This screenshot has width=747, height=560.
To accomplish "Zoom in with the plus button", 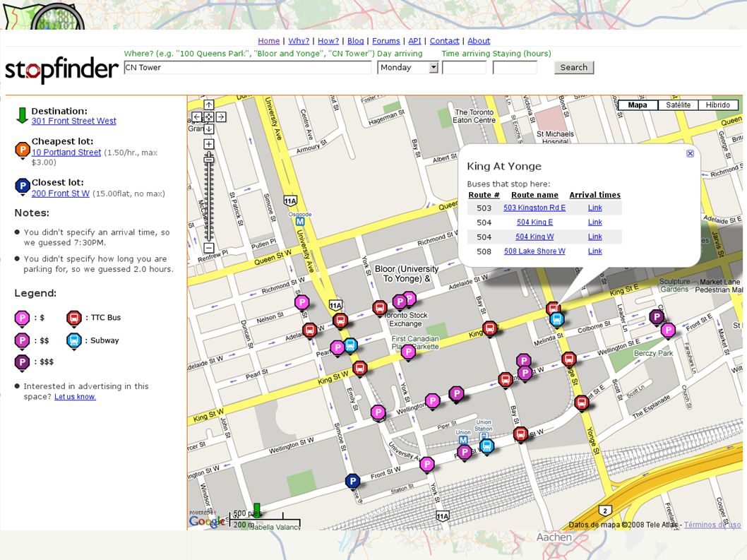I will [x=209, y=144].
